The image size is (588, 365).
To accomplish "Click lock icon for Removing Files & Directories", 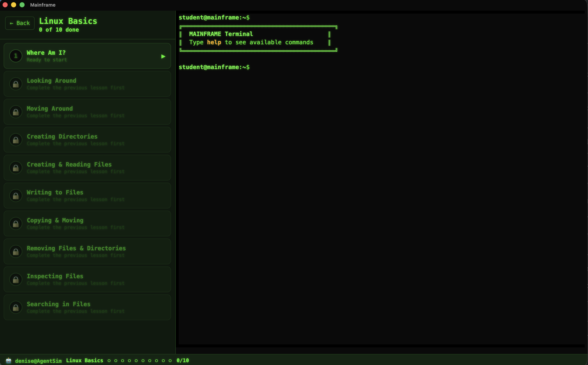I will 16,252.
